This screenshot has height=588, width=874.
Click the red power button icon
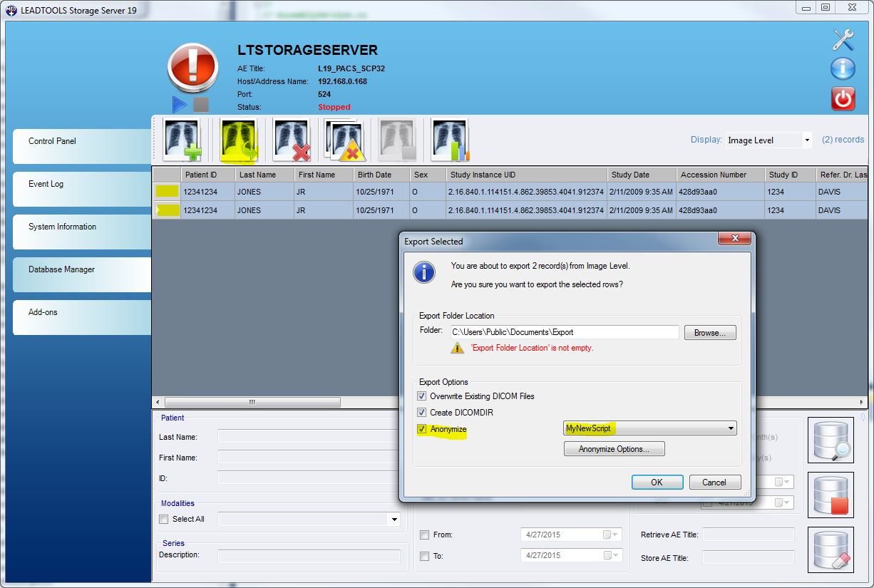(843, 98)
